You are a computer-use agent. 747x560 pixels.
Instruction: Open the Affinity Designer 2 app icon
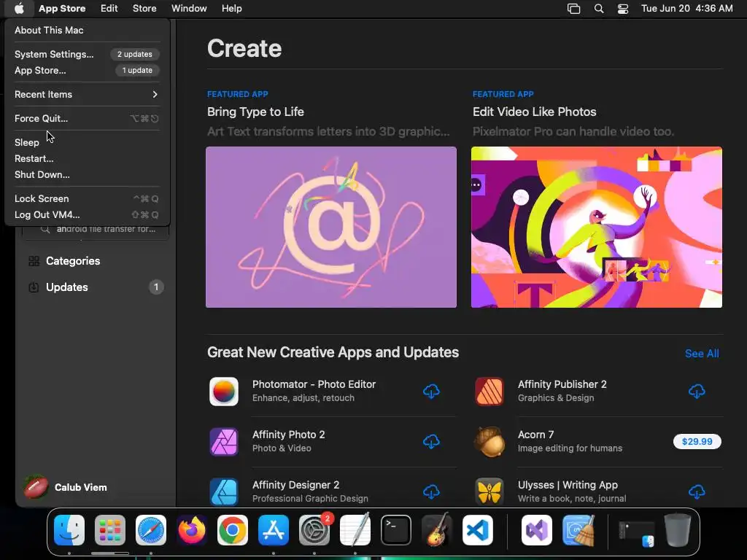click(223, 491)
